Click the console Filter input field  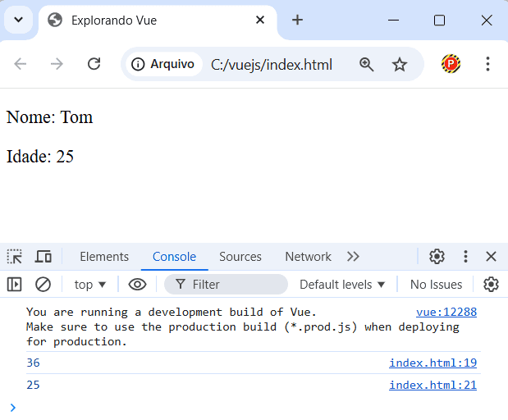(x=234, y=285)
